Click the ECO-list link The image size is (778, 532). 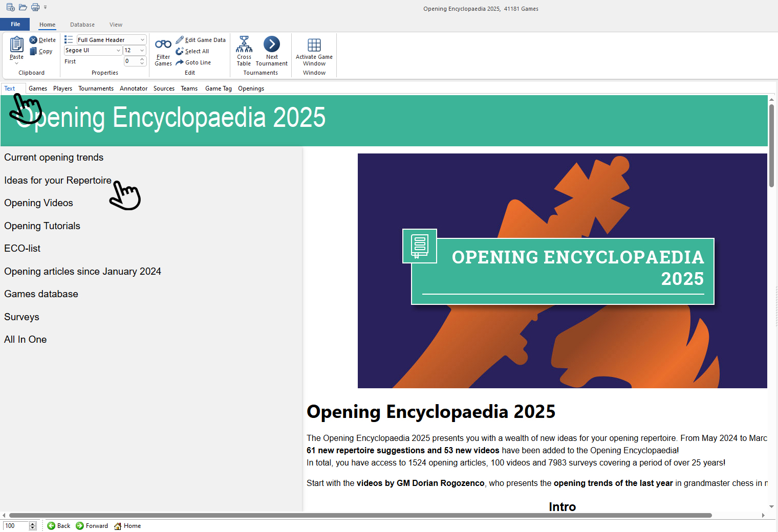click(x=22, y=249)
